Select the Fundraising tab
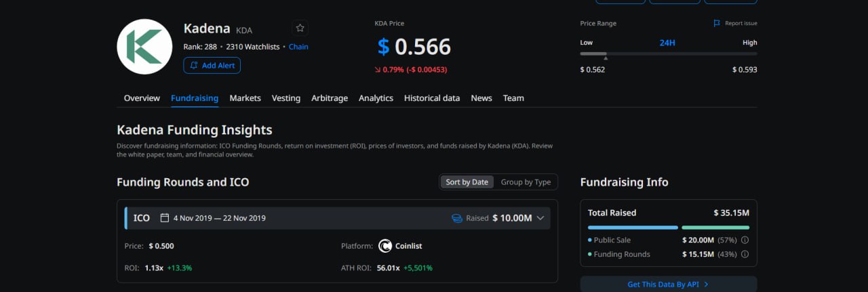868x292 pixels. (195, 98)
